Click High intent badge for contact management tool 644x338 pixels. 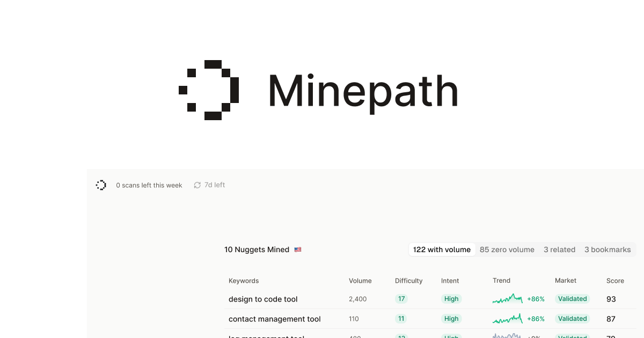pyautogui.click(x=451, y=319)
